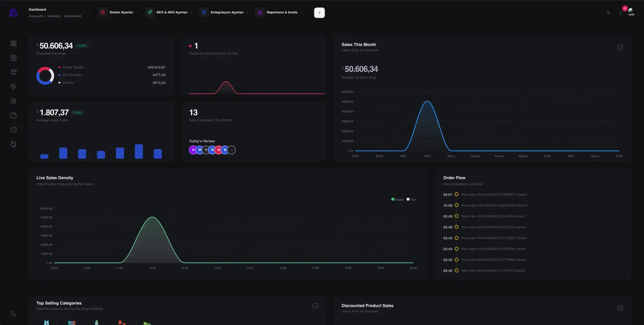The height and width of the screenshot is (325, 644).
Task: Expand the SEO & AEO Ayarları dropdown
Action: point(169,12)
